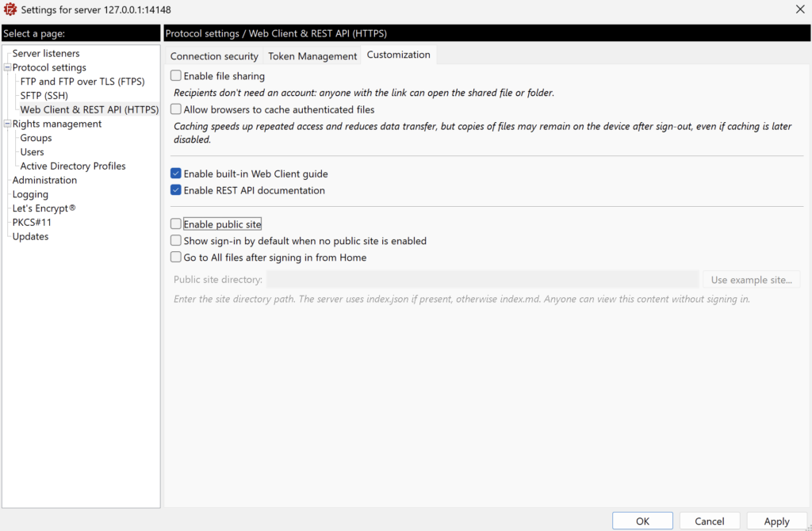Open the Users page
812x531 pixels.
click(x=32, y=151)
